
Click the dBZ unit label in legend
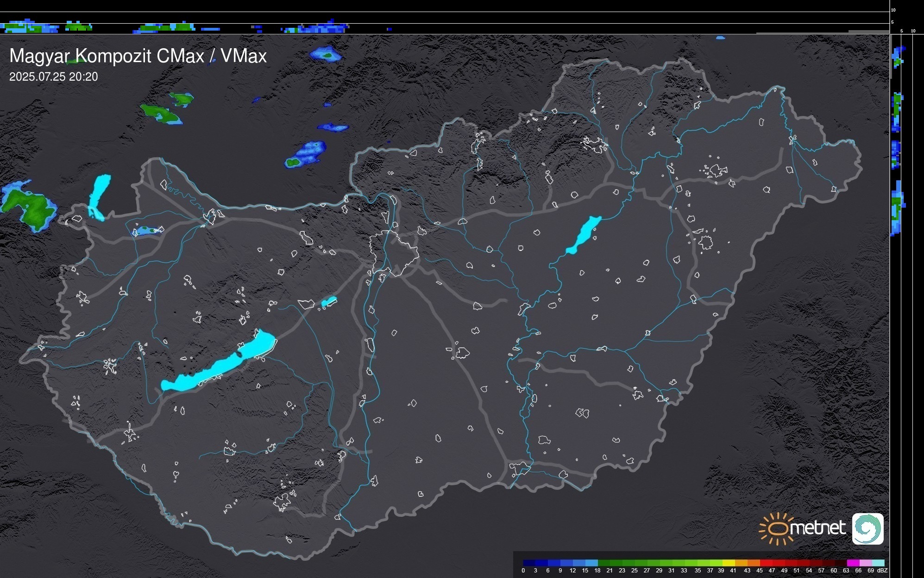coord(882,571)
